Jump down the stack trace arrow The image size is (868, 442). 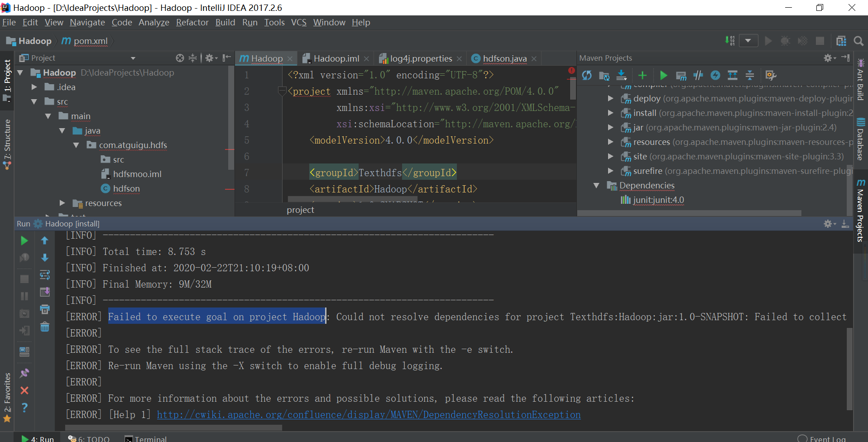(44, 258)
